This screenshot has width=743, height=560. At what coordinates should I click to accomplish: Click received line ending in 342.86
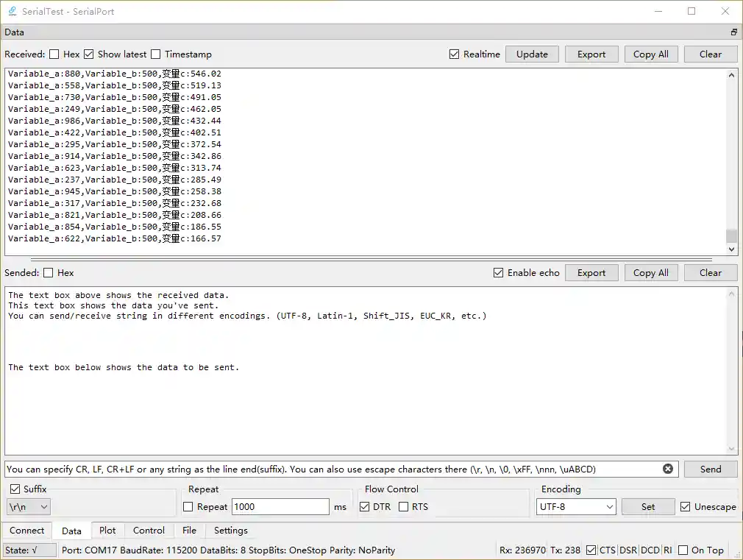click(x=115, y=156)
